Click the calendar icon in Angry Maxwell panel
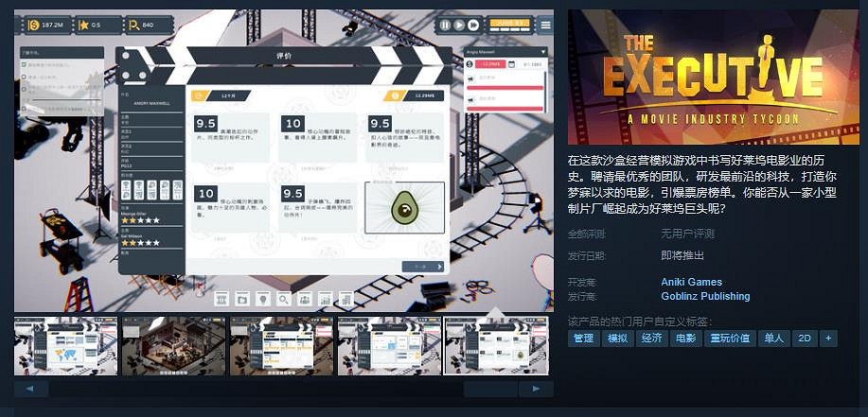 click(x=512, y=64)
